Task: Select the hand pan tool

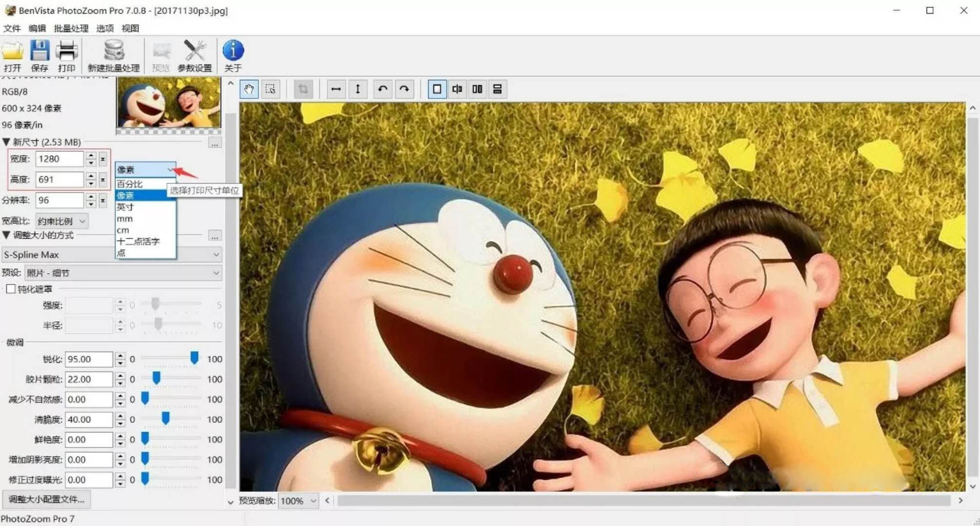Action: (x=249, y=89)
